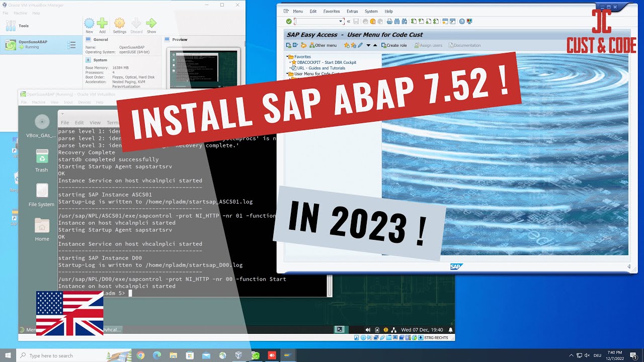Open the SAP Edit menu
This screenshot has width=644, height=362.
pos(313,11)
